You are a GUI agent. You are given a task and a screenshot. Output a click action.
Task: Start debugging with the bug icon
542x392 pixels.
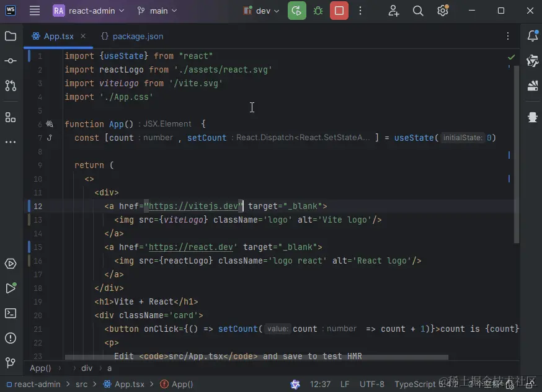point(318,11)
